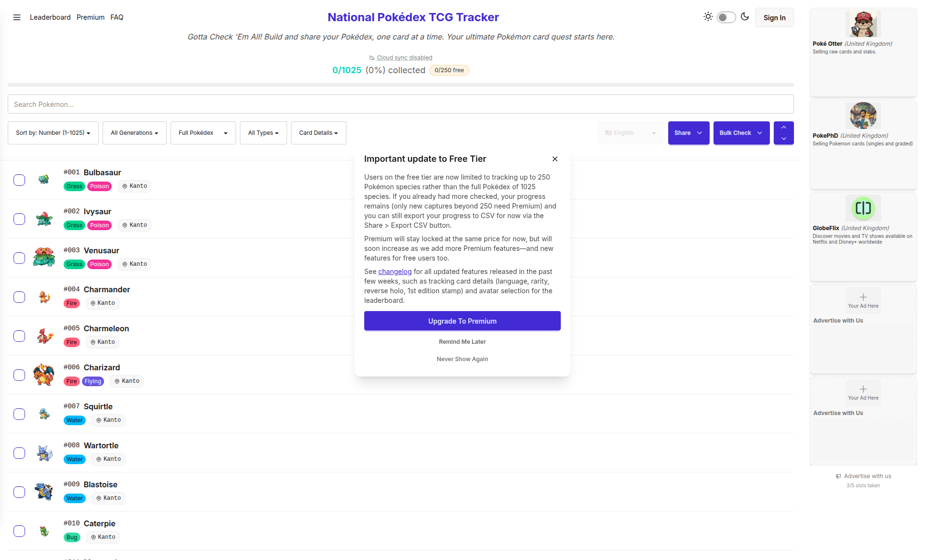Check the Venusaur checkbox
This screenshot has width=925, height=560.
coord(19,258)
